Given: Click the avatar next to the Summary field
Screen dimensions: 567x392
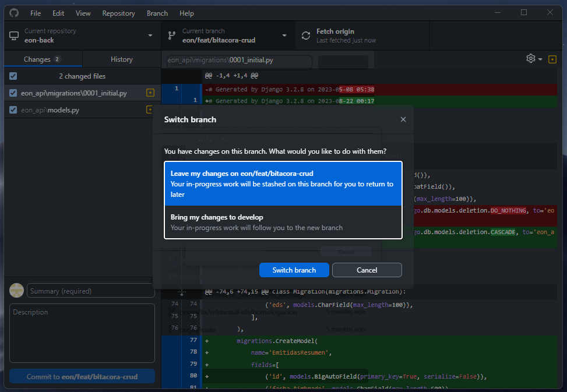Looking at the screenshot, I should (x=16, y=290).
